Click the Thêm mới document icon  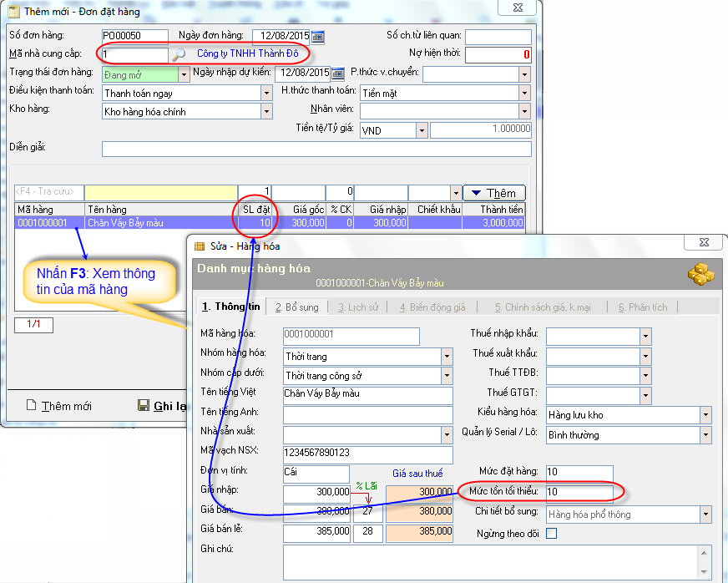point(31,406)
